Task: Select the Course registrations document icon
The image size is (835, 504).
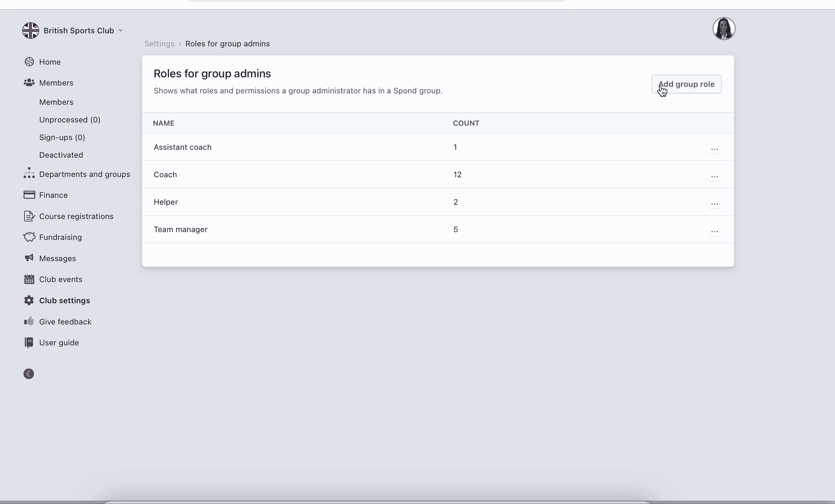Action: pyautogui.click(x=29, y=216)
